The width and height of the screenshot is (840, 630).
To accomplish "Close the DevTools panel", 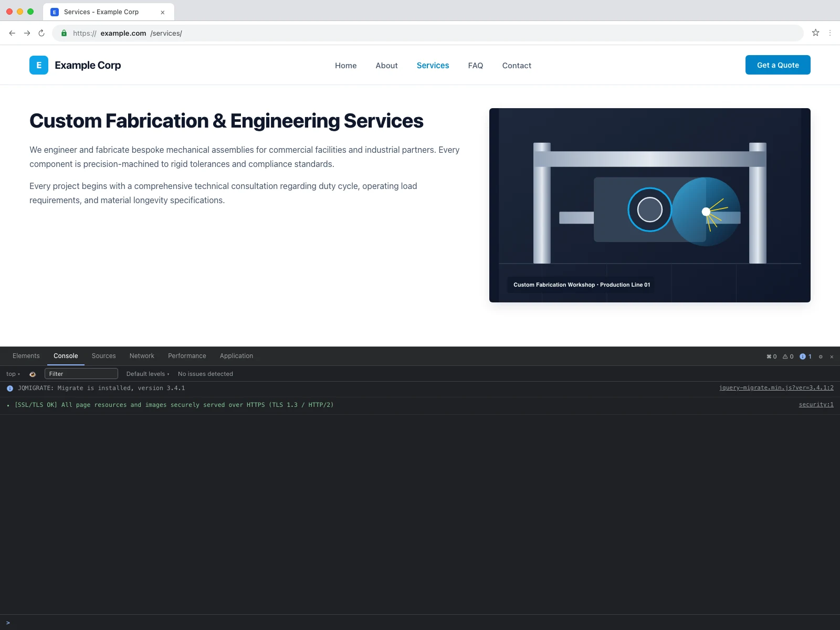I will [832, 356].
